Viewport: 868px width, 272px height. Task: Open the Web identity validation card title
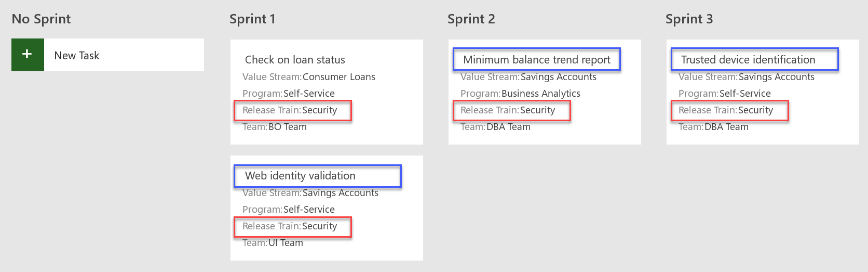300,176
